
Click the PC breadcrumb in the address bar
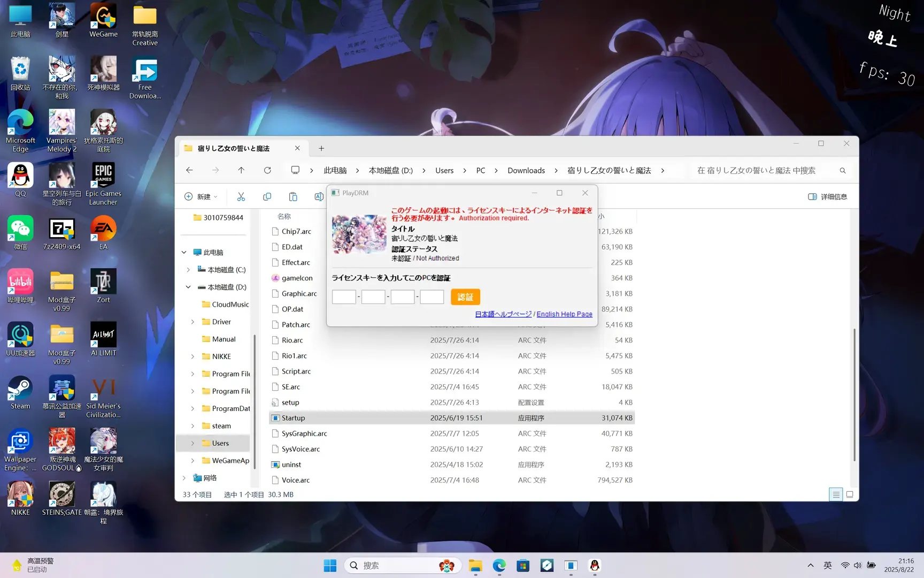click(481, 170)
